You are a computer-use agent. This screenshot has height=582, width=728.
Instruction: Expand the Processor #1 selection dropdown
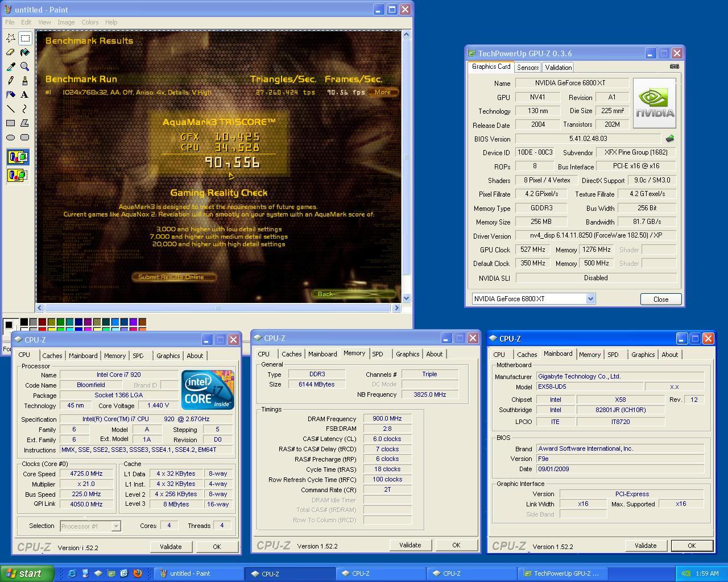116,526
